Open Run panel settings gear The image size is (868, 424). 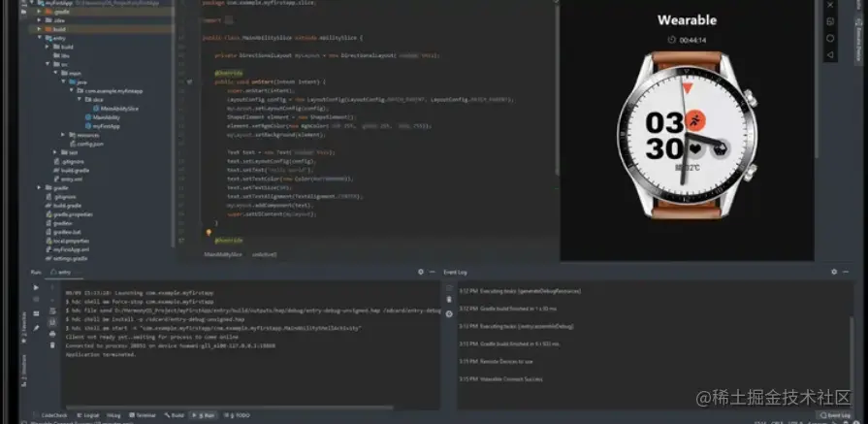pos(421,272)
